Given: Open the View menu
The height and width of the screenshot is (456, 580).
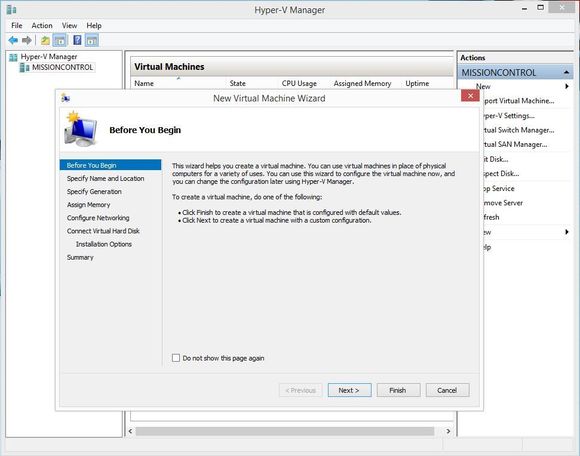Looking at the screenshot, I should (x=70, y=26).
